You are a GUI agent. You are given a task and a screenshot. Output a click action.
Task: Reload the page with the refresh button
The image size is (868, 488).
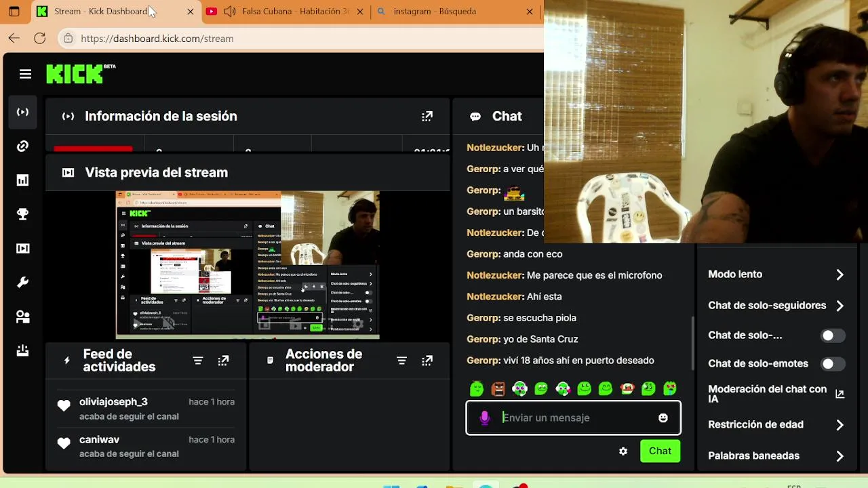(x=40, y=39)
